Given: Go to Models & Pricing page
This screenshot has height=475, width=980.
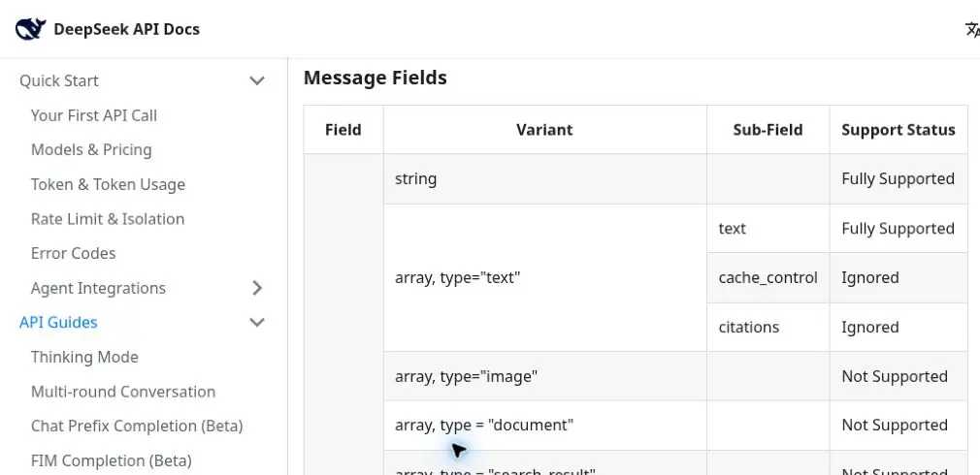Looking at the screenshot, I should tap(91, 150).
